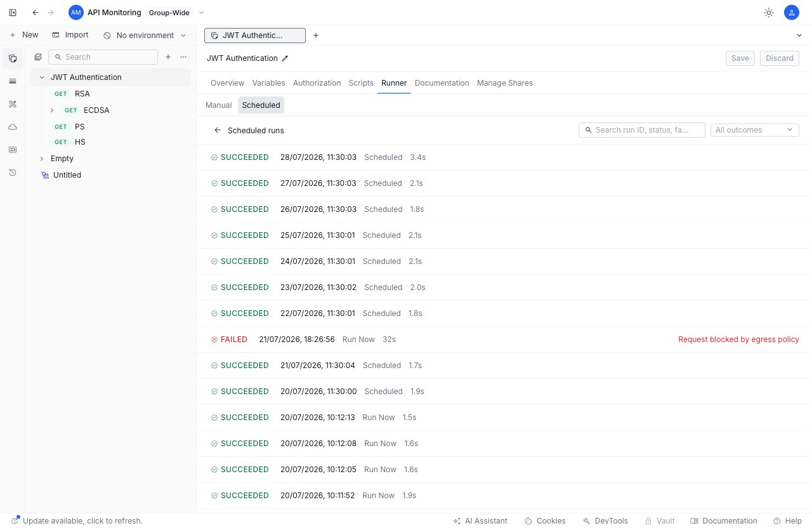The width and height of the screenshot is (812, 528).
Task: Collapse the JWT Authentication collection
Action: coord(43,77)
